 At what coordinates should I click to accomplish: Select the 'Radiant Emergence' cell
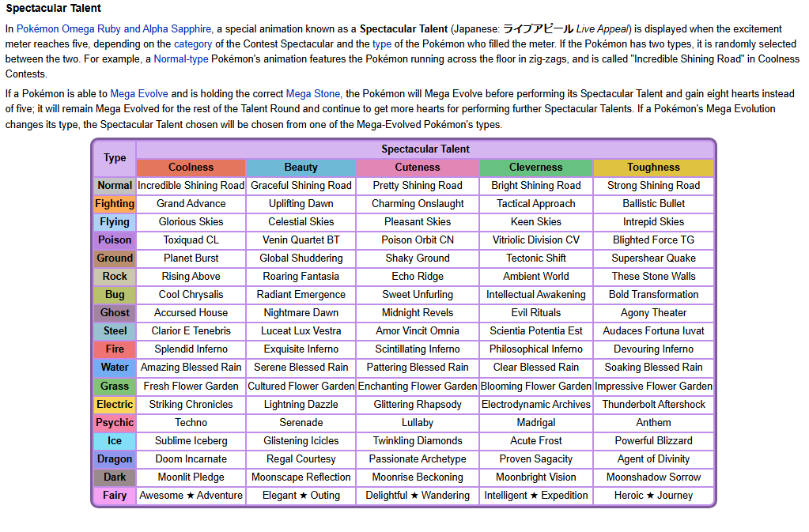(301, 295)
